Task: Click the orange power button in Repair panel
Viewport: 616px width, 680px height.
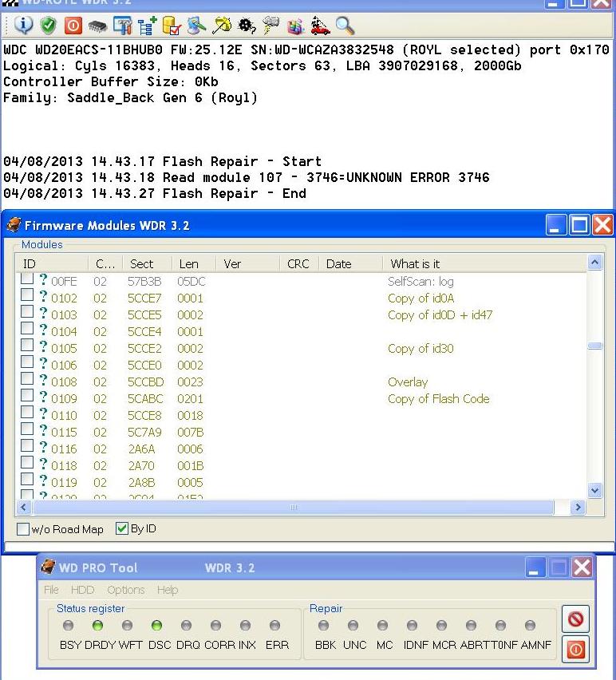Action: pyautogui.click(x=575, y=649)
